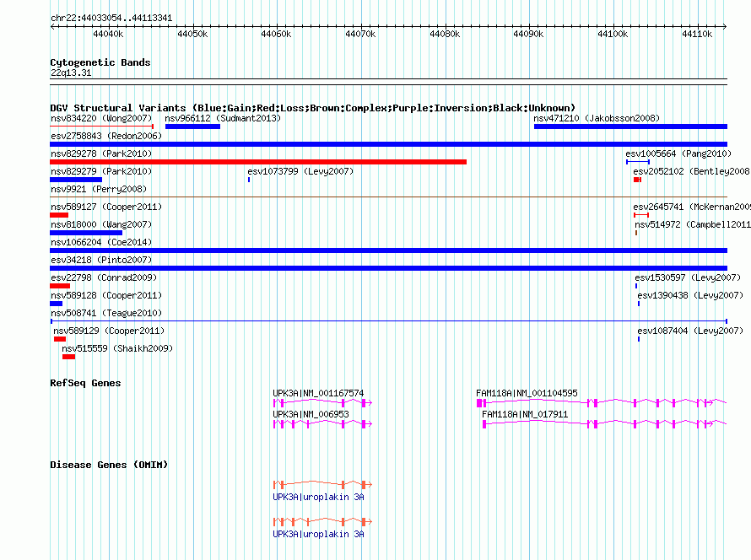
Task: Click the blue gain bar of nsv471210
Action: click(x=630, y=127)
